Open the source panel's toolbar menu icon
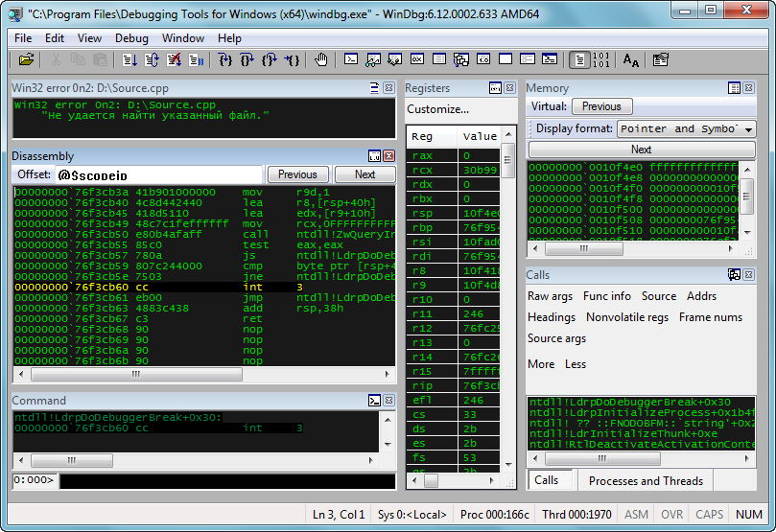 click(x=375, y=88)
